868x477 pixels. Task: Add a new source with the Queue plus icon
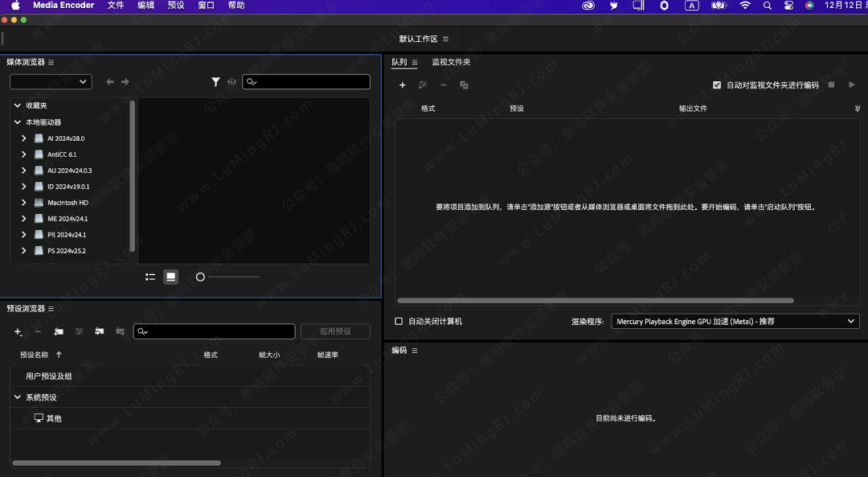pyautogui.click(x=403, y=84)
